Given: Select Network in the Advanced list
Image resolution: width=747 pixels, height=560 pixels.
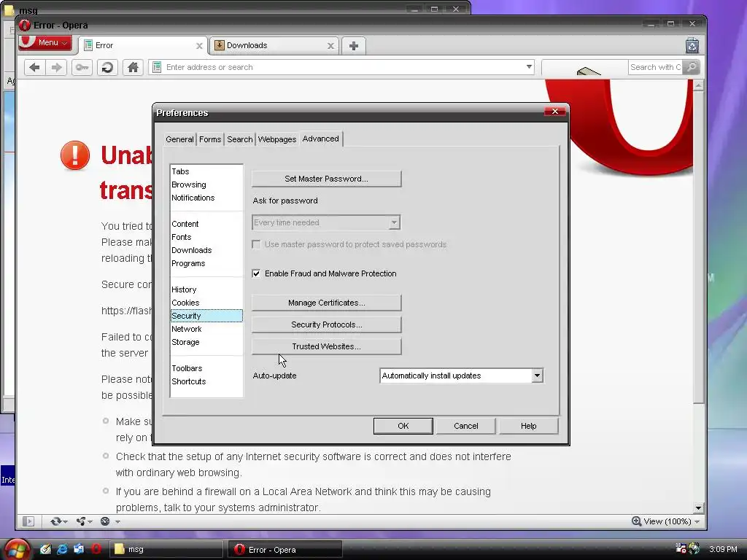Looking at the screenshot, I should 206,329.
